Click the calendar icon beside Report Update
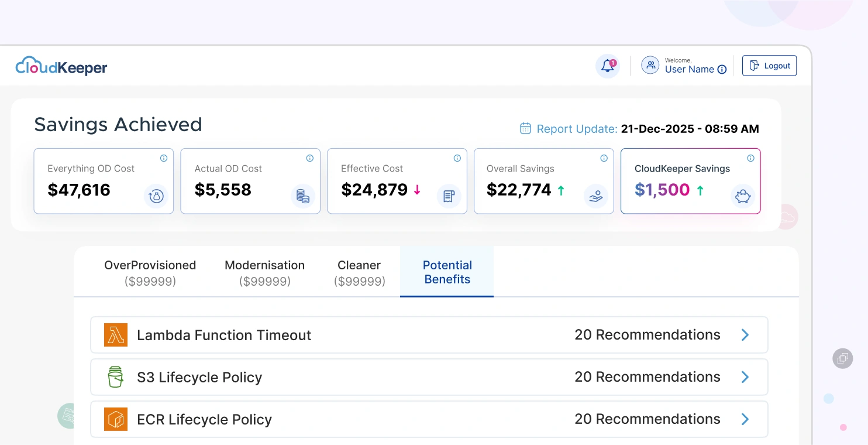Viewport: 868px width, 445px height. [x=525, y=128]
